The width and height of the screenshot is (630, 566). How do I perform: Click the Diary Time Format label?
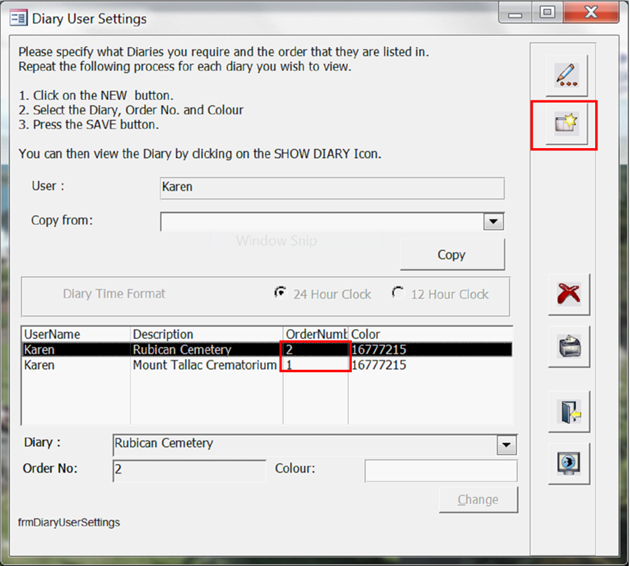pyautogui.click(x=114, y=294)
